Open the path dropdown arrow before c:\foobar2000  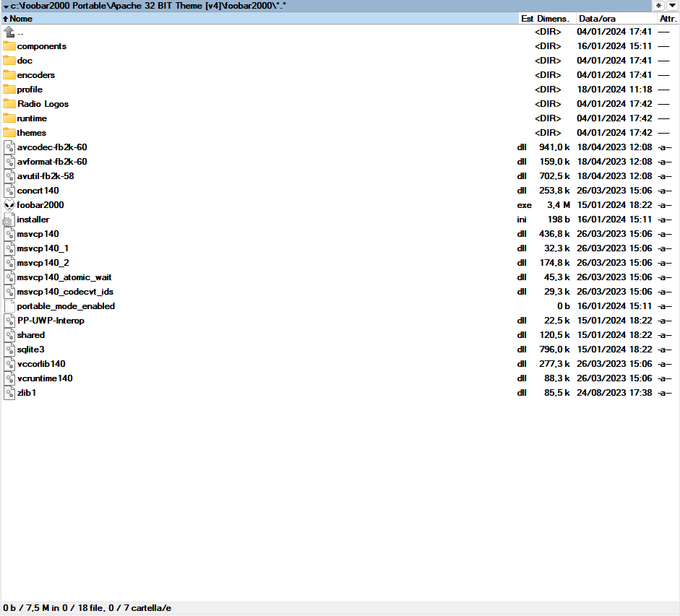(6, 6)
